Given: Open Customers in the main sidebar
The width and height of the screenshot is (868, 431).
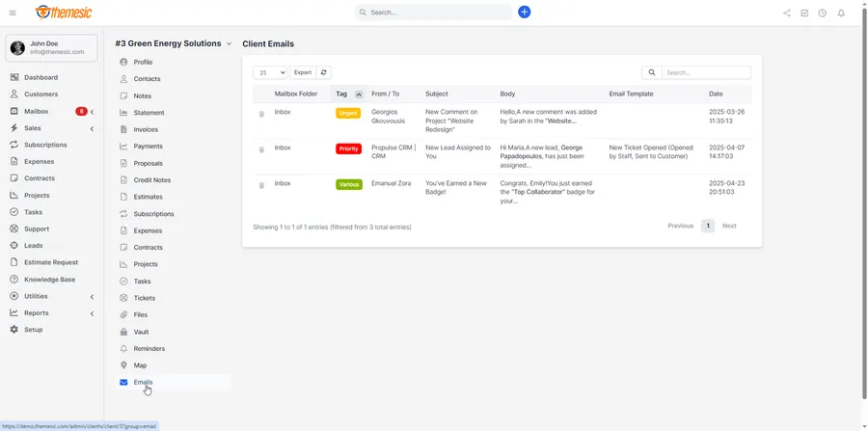Looking at the screenshot, I should 41,94.
